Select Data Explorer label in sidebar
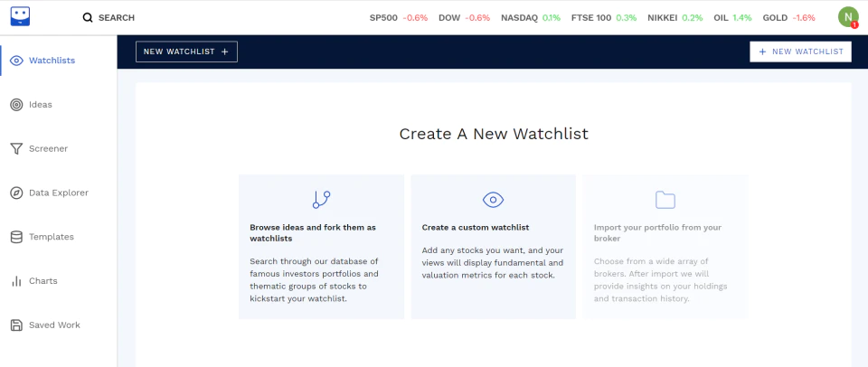 59,193
